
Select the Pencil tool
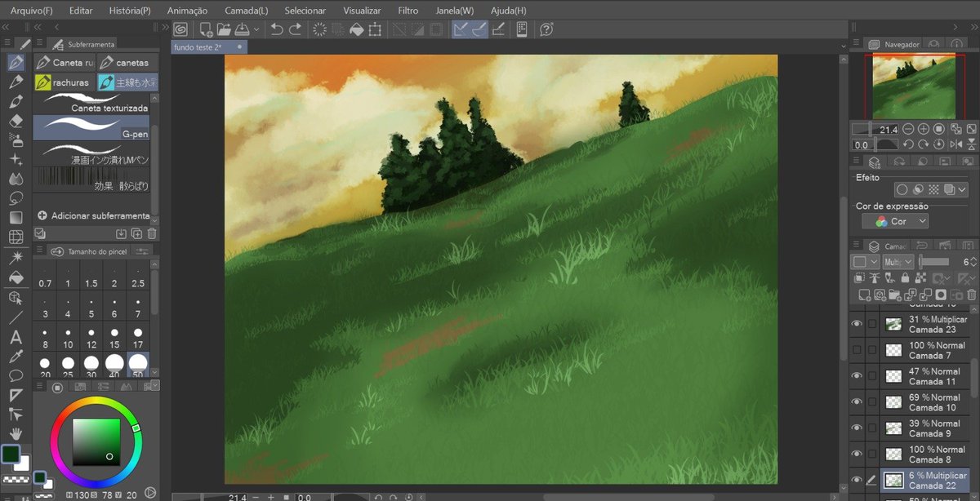click(x=16, y=82)
